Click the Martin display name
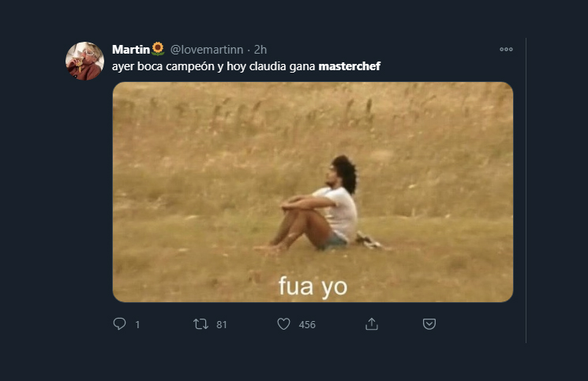 click(x=131, y=50)
